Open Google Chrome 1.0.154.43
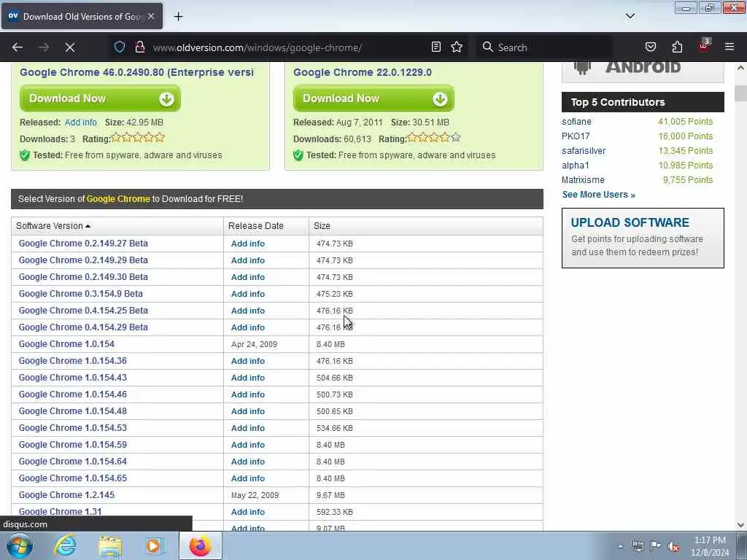 [x=73, y=378]
